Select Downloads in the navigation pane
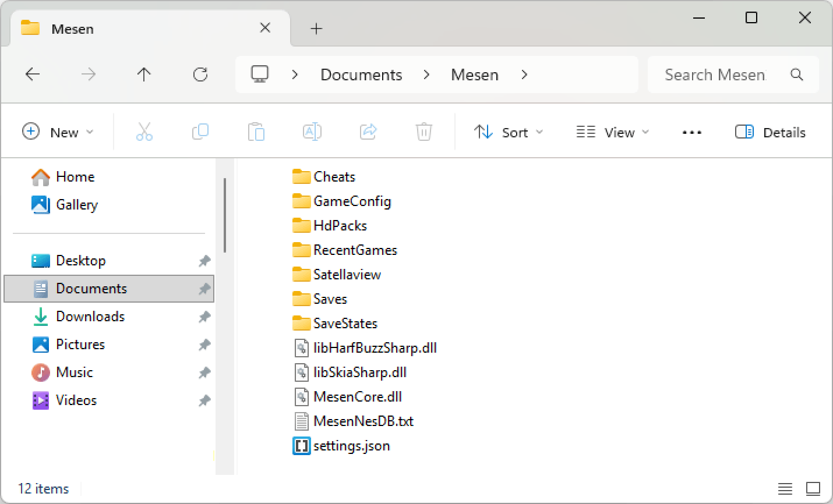833x504 pixels. point(90,317)
